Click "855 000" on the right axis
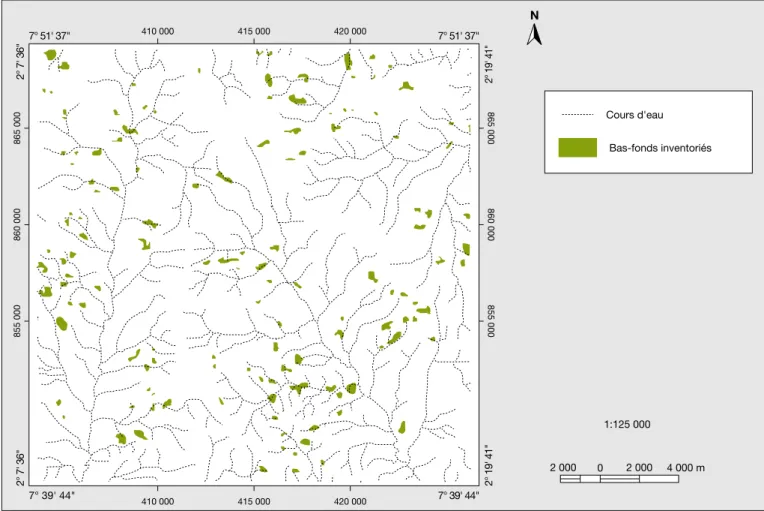 491,321
